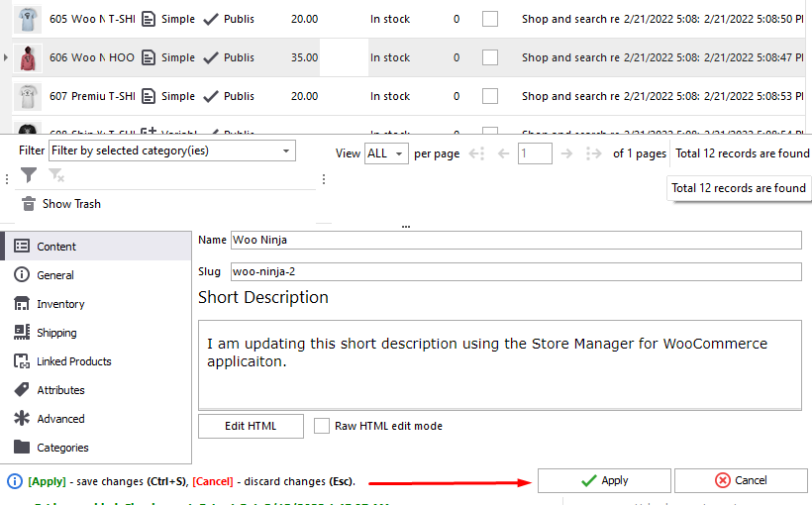The height and width of the screenshot is (505, 812).
Task: Click the Edit HTML button
Action: point(251,426)
